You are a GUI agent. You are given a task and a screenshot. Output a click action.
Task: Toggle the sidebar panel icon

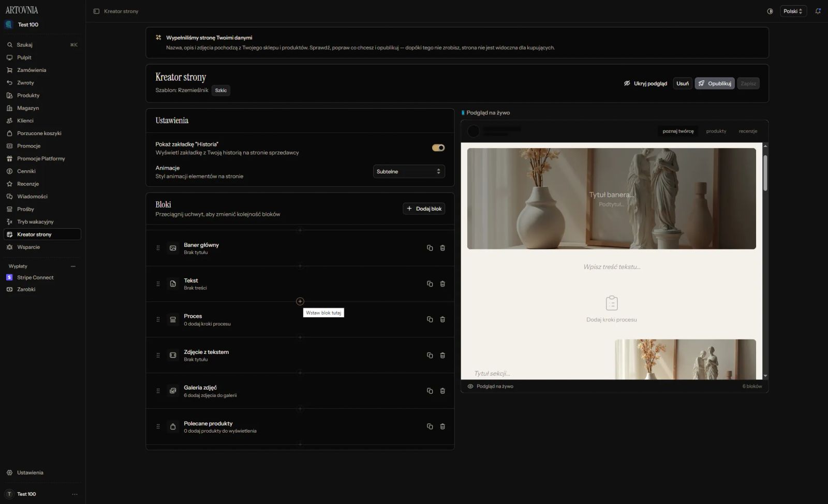(x=96, y=11)
